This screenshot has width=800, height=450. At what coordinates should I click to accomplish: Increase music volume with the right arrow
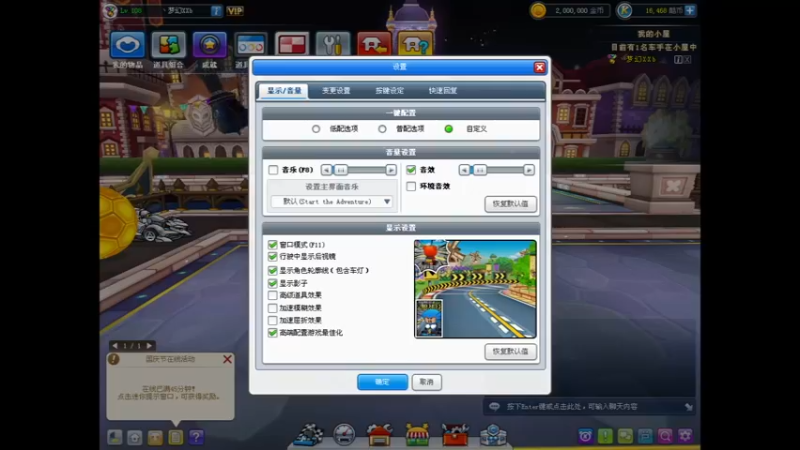(391, 170)
